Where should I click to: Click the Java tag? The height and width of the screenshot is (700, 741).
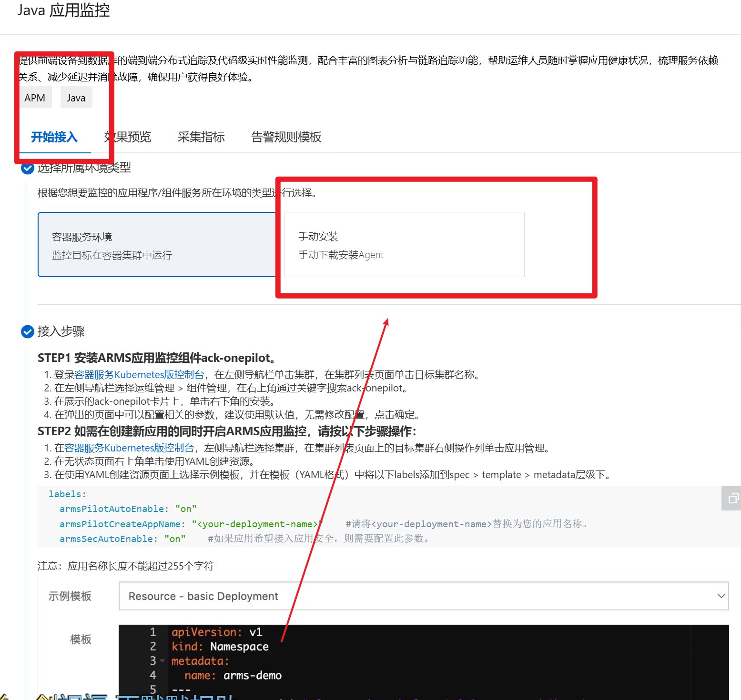(76, 98)
